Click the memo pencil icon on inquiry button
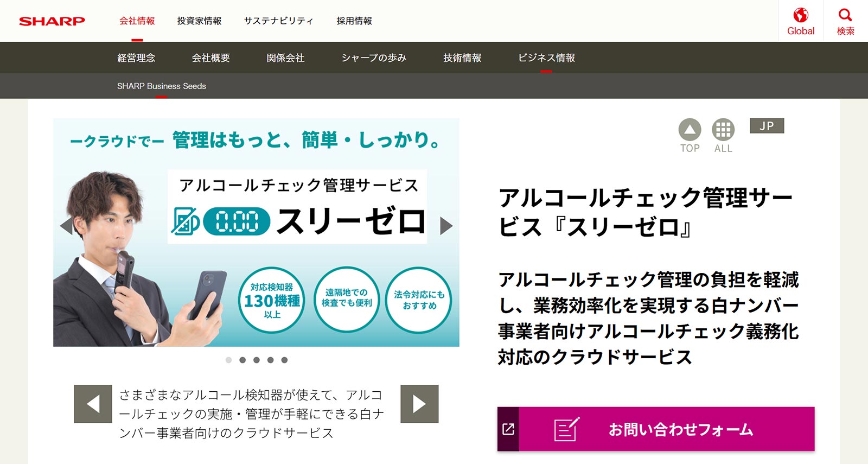The image size is (868, 464). 567,429
